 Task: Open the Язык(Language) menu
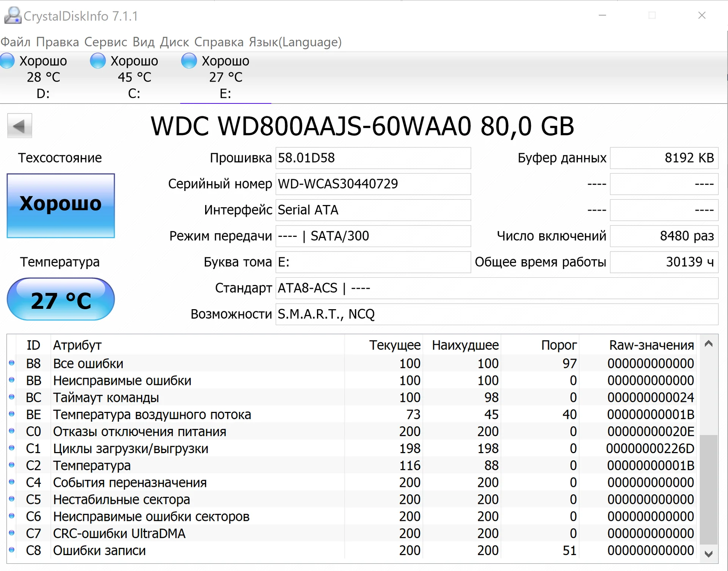pos(295,42)
